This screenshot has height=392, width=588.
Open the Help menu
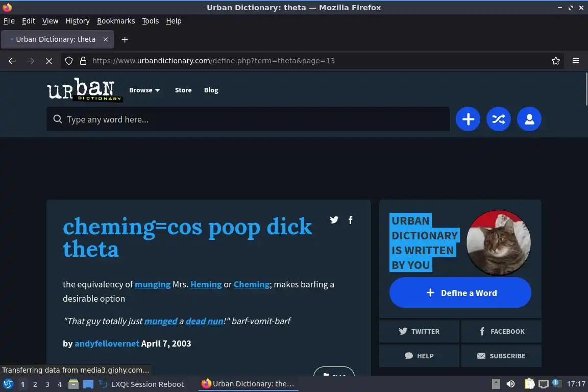(x=174, y=21)
